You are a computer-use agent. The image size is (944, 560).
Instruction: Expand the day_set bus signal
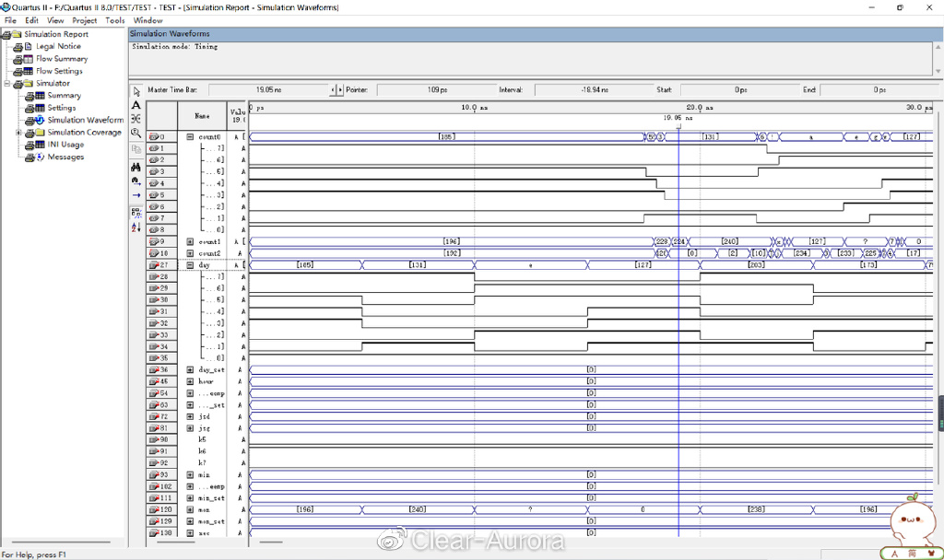[190, 370]
